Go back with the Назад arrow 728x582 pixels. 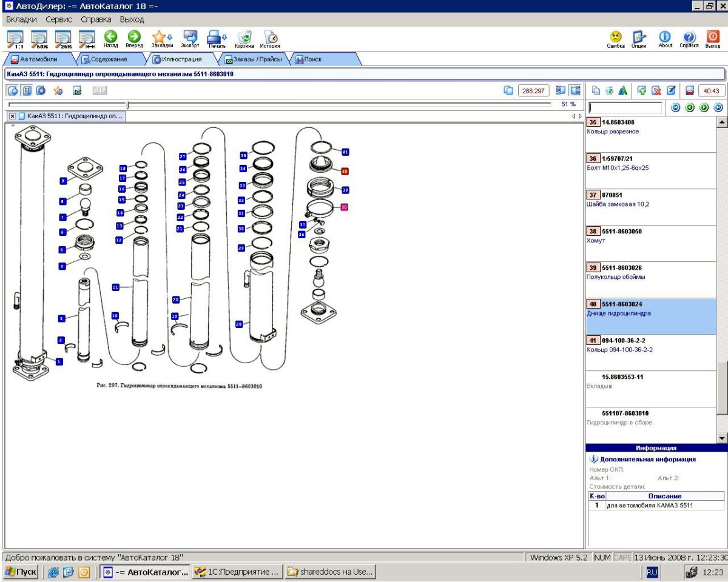click(x=111, y=38)
